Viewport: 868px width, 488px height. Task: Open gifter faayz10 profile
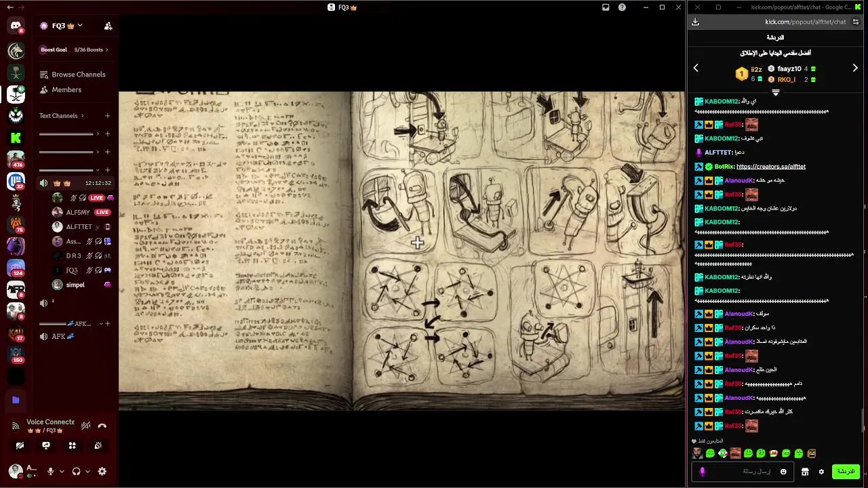click(x=789, y=68)
